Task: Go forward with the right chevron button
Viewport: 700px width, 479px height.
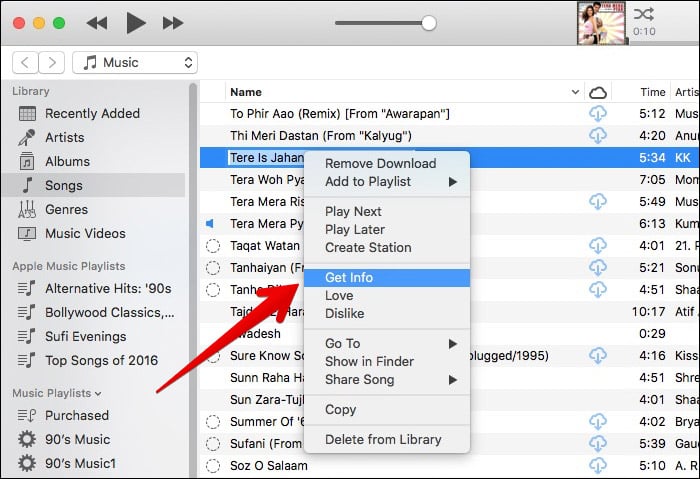Action: pos(52,62)
